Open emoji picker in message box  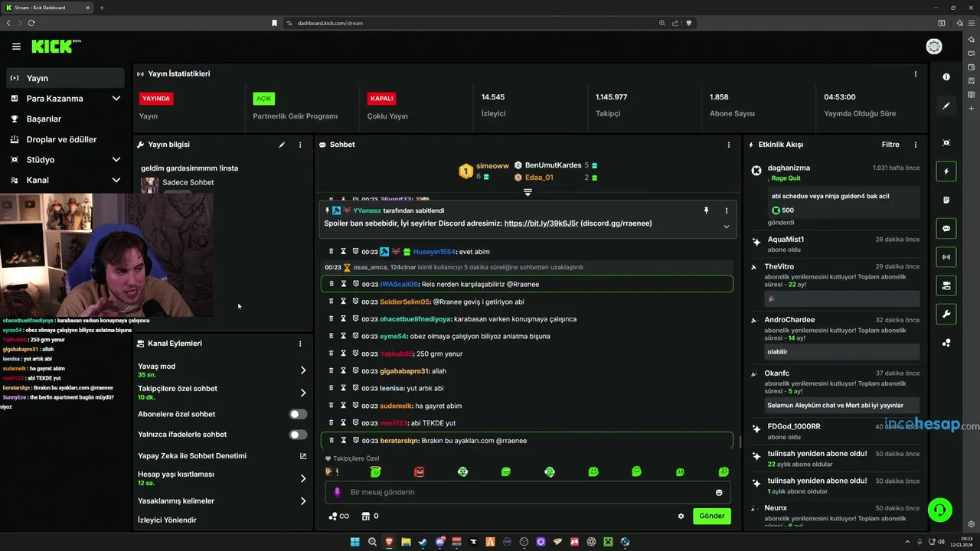[719, 492]
